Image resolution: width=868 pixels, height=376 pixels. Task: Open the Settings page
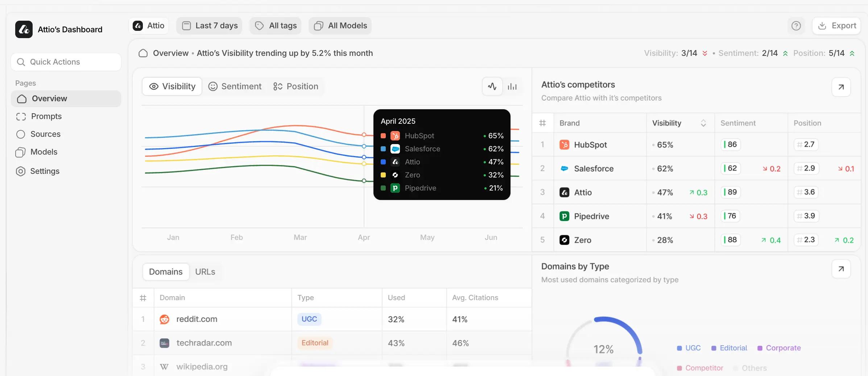[x=38, y=171]
